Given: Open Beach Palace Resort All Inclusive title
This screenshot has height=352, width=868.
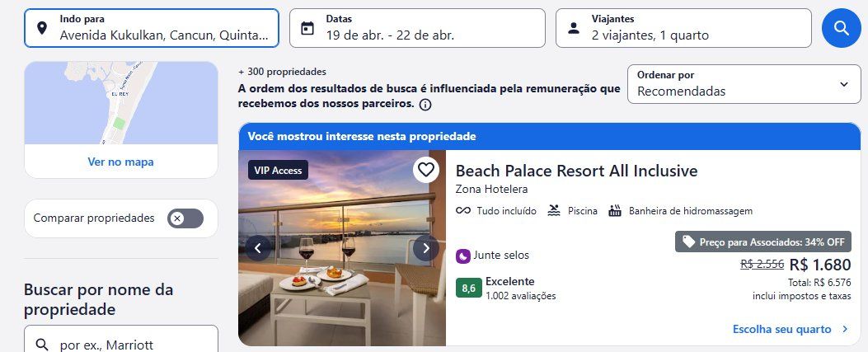Looking at the screenshot, I should coord(576,171).
